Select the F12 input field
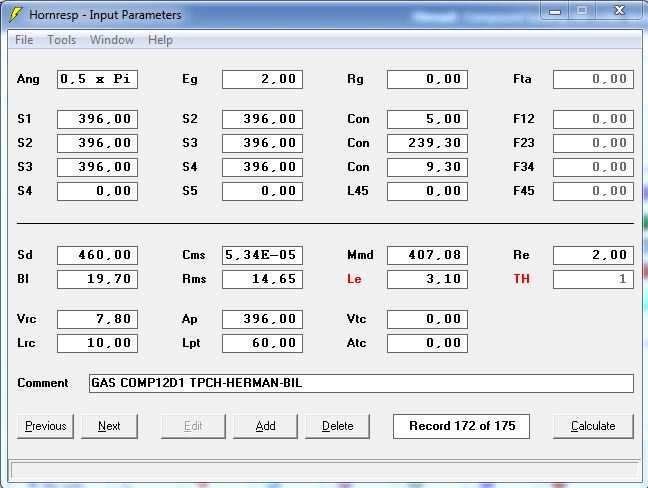 (593, 119)
